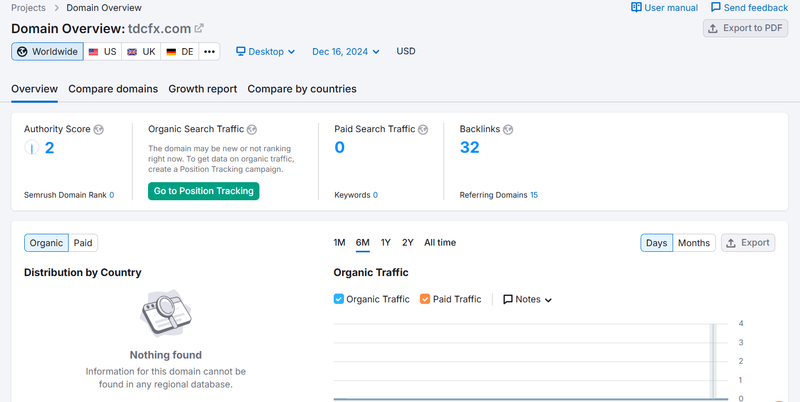Click Semrush Domain Rank value 0
The height and width of the screenshot is (402, 800).
pyautogui.click(x=112, y=195)
